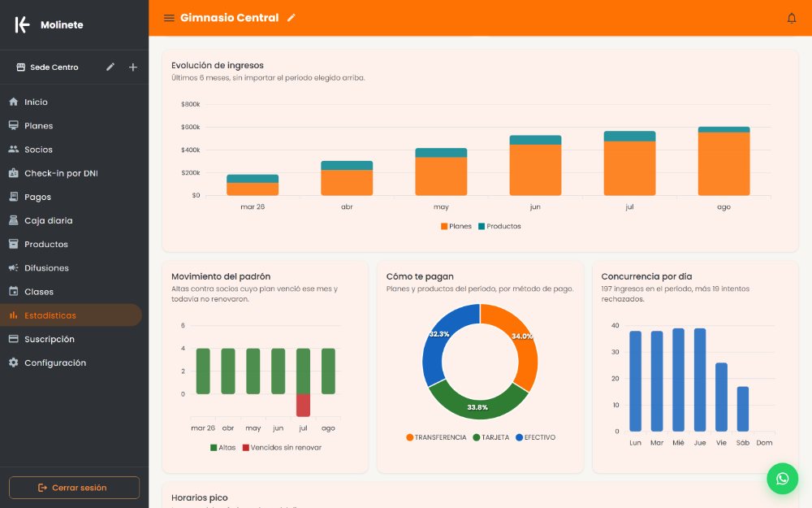This screenshot has width=812, height=508.
Task: Click the Concurrencia por día heading
Action: click(x=647, y=276)
